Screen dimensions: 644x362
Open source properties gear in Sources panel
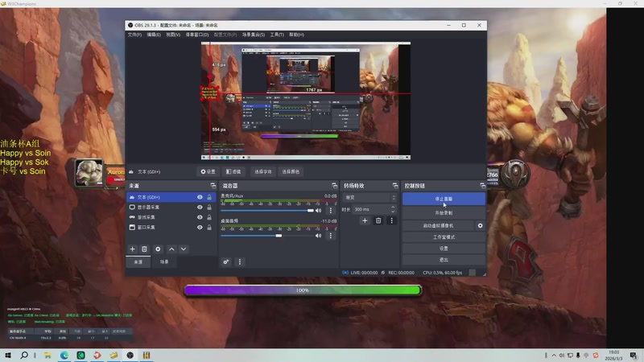coord(158,249)
